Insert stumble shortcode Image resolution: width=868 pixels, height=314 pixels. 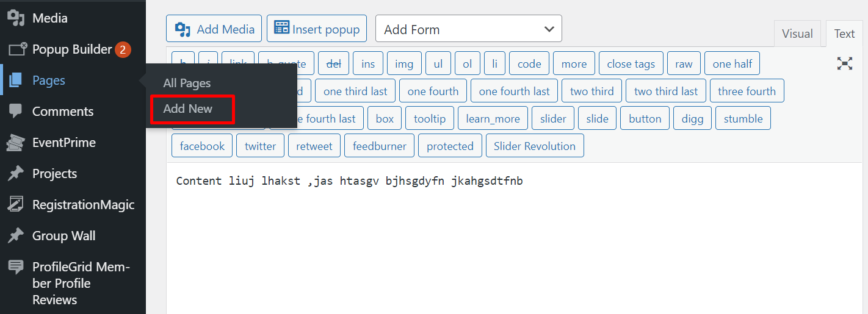743,119
